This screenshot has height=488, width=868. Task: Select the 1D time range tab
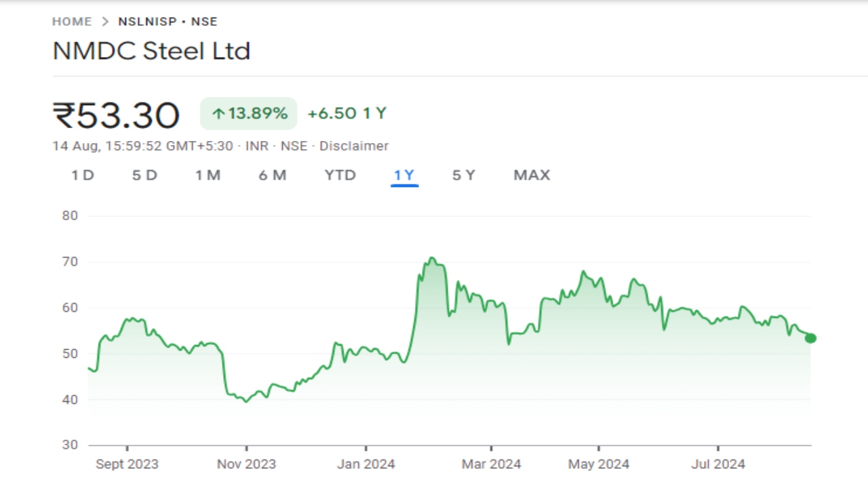pyautogui.click(x=83, y=176)
